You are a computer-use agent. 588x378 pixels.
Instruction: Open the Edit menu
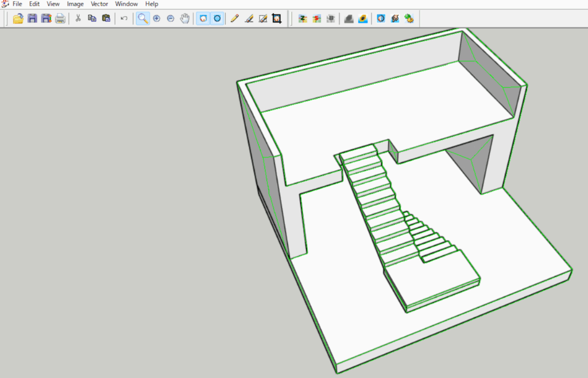34,4
